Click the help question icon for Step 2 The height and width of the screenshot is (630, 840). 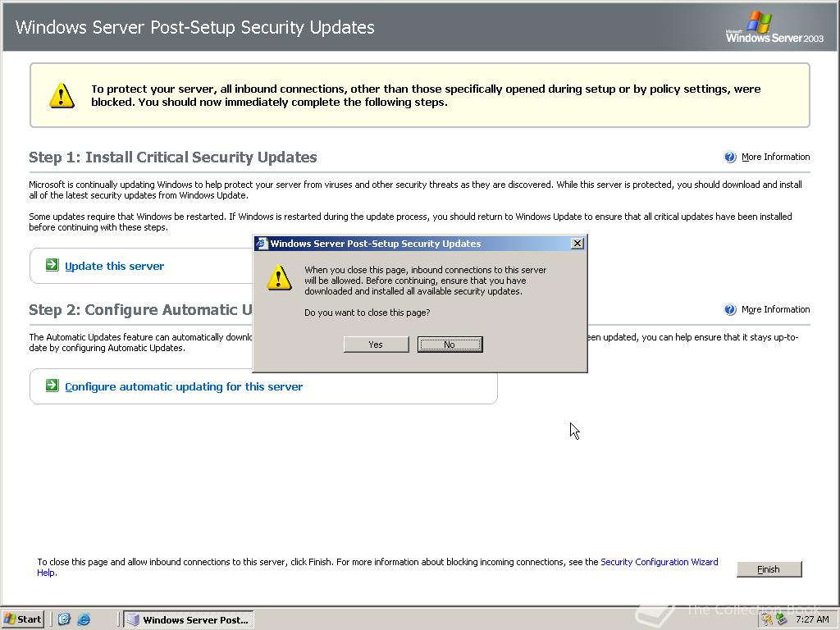coord(730,309)
